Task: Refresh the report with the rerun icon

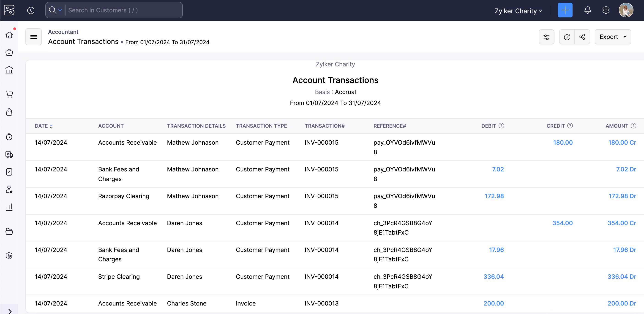Action: [567, 37]
